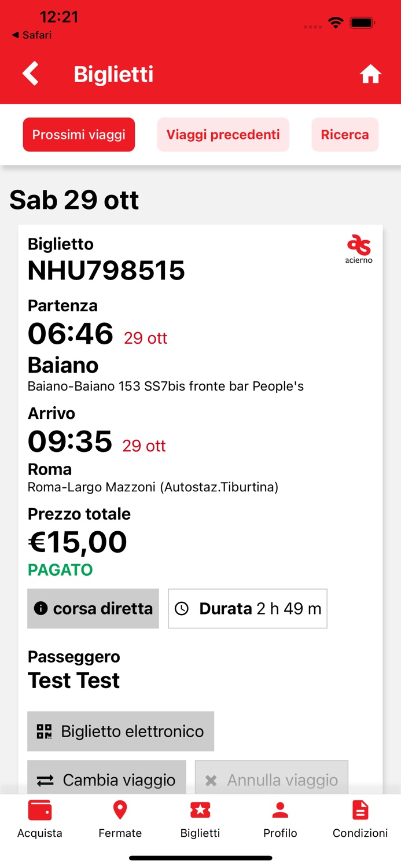Select the Prossimi viaggi tab
The height and width of the screenshot is (868, 401).
click(79, 135)
